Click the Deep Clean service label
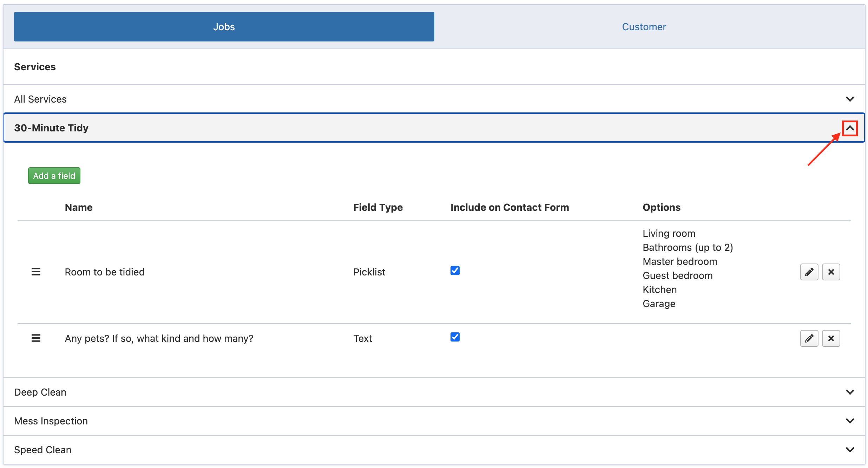Image resolution: width=868 pixels, height=468 pixels. 40,392
